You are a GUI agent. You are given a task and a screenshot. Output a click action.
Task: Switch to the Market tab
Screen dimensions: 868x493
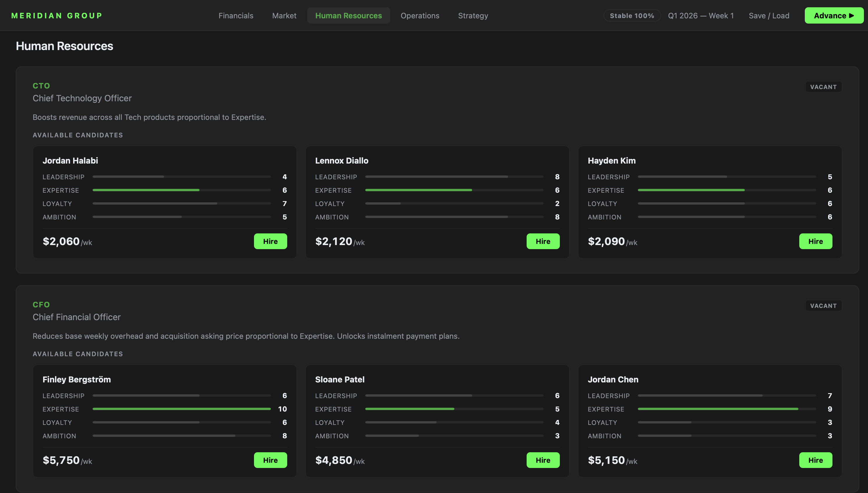coord(284,16)
